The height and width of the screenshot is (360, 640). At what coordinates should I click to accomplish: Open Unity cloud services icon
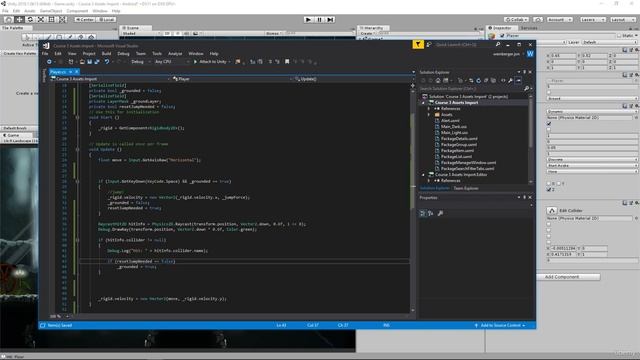click(x=538, y=20)
